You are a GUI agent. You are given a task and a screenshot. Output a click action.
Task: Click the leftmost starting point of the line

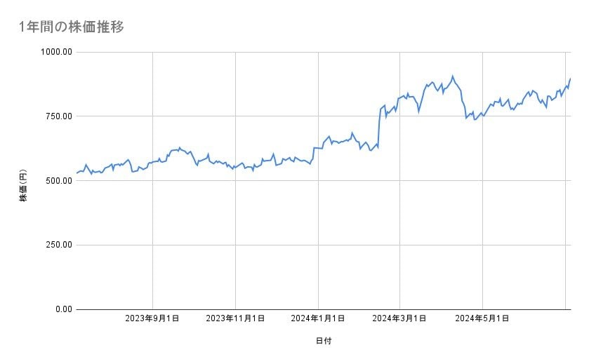77,173
